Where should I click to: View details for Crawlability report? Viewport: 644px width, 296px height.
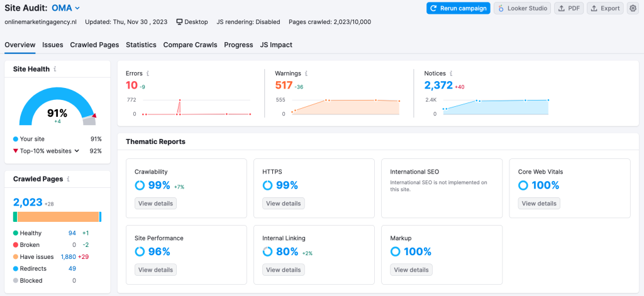(x=155, y=204)
